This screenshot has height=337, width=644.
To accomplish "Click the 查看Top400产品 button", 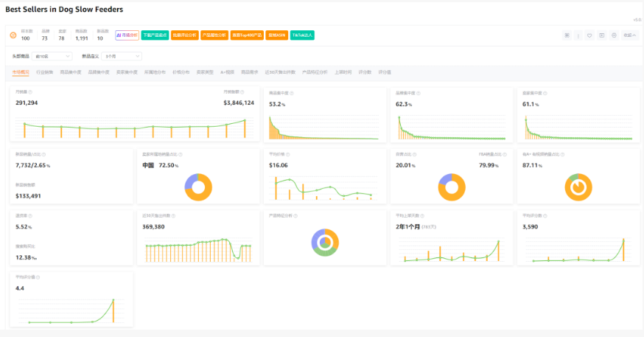I will click(x=247, y=35).
